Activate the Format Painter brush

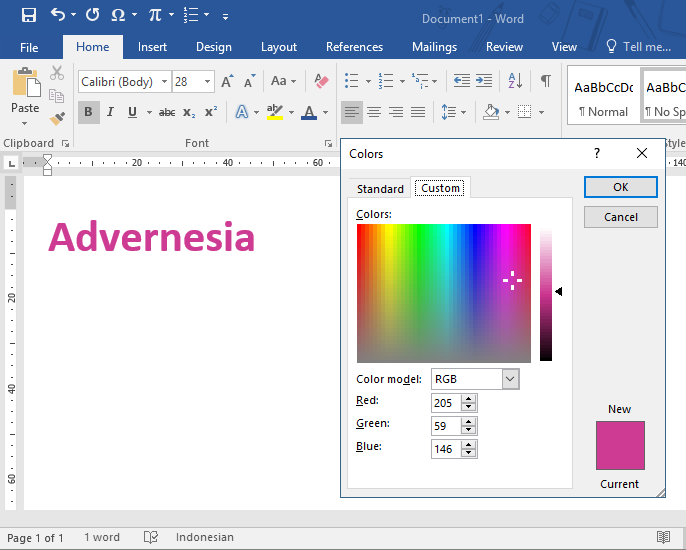(x=57, y=118)
